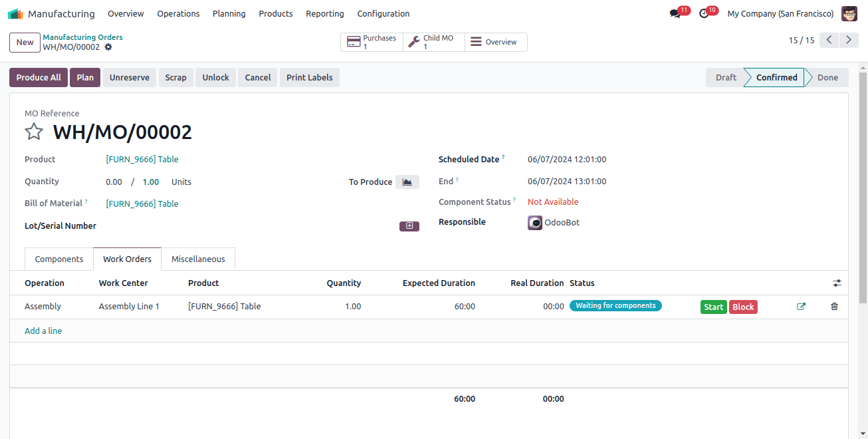
Task: Go to Manufacturing Orders breadcrumb
Action: coord(83,37)
